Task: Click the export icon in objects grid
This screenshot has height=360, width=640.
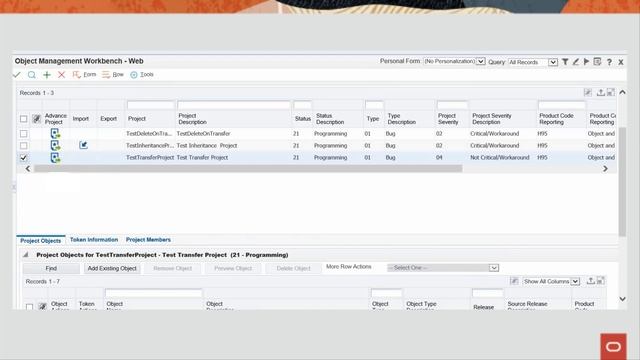Action: tap(590, 281)
